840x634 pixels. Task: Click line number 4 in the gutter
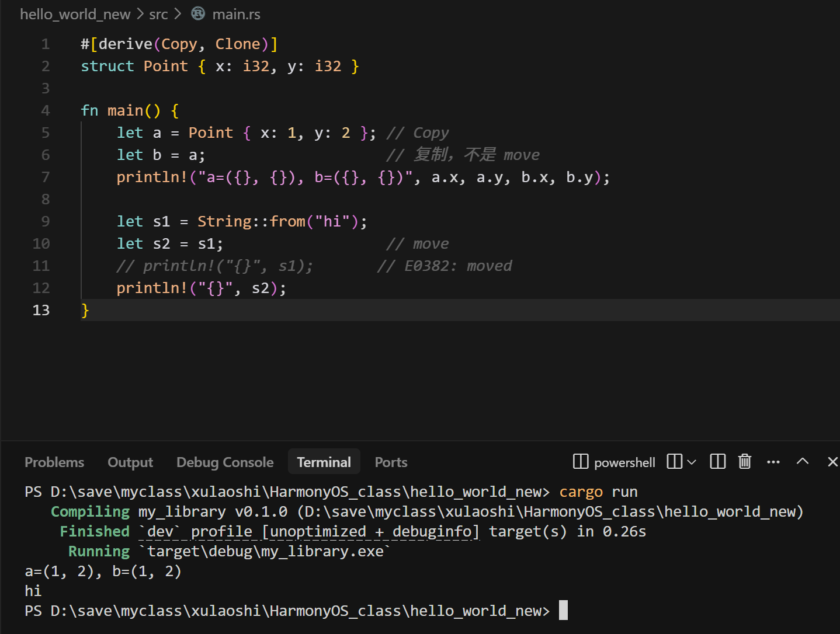click(x=46, y=111)
